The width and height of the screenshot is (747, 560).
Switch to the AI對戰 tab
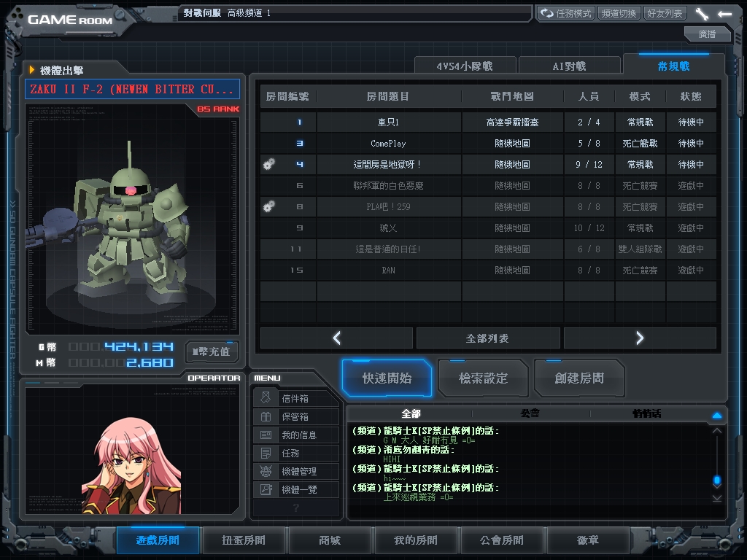(569, 66)
